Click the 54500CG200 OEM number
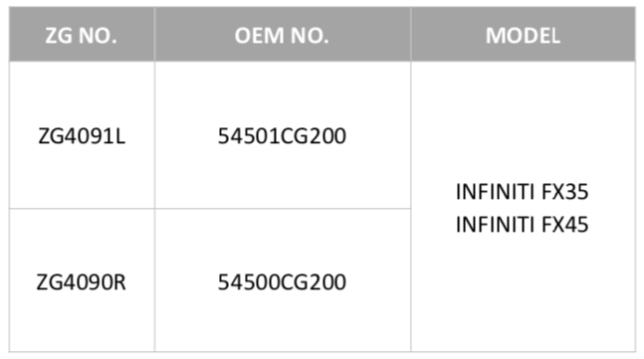The image size is (644, 359). [x=282, y=281]
